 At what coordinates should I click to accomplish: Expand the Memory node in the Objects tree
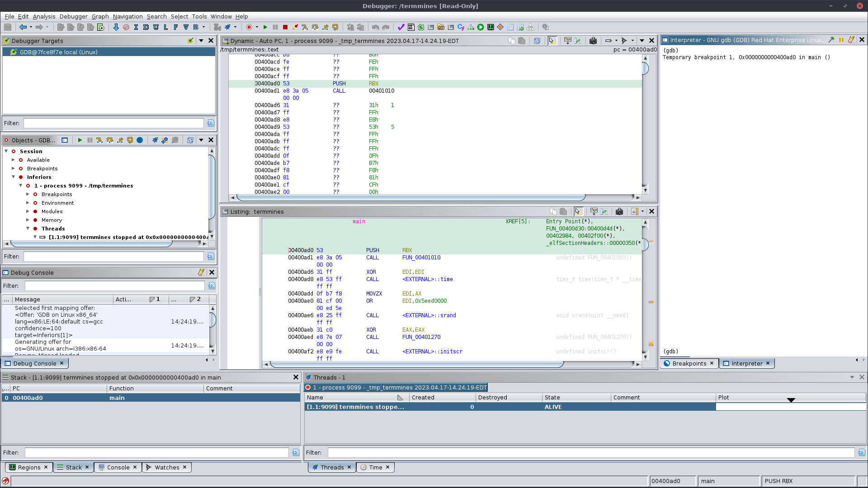[28, 220]
